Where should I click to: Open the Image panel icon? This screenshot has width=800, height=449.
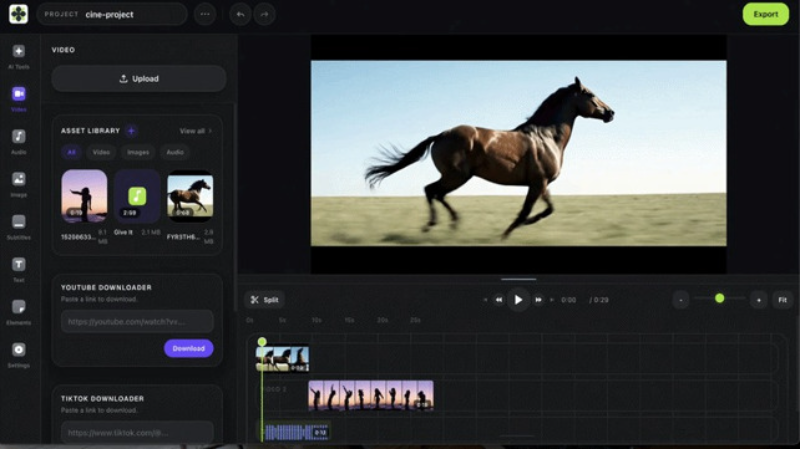pos(18,180)
